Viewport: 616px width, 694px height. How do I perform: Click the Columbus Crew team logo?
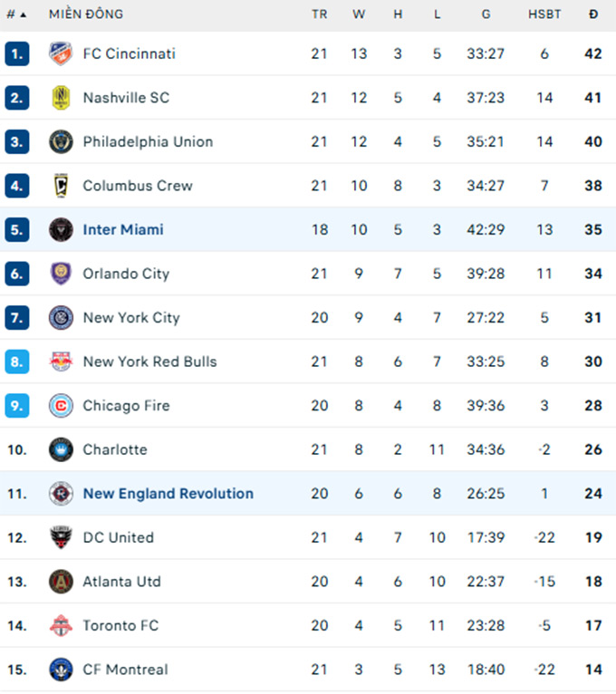click(61, 186)
